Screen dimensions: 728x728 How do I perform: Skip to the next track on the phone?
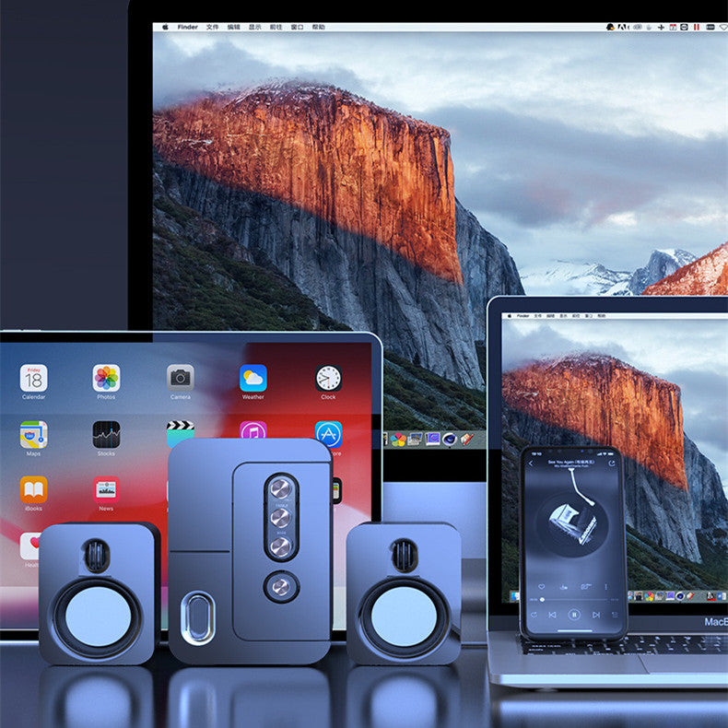597,614
